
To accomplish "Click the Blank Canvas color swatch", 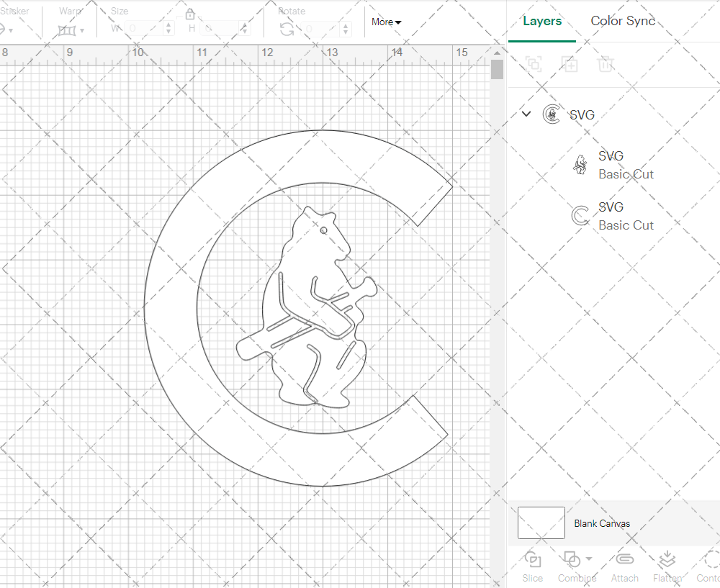I will click(x=541, y=523).
